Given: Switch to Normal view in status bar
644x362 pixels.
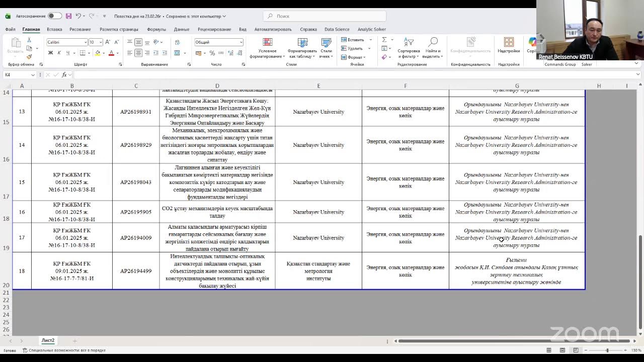Looking at the screenshot, I should (x=549, y=350).
